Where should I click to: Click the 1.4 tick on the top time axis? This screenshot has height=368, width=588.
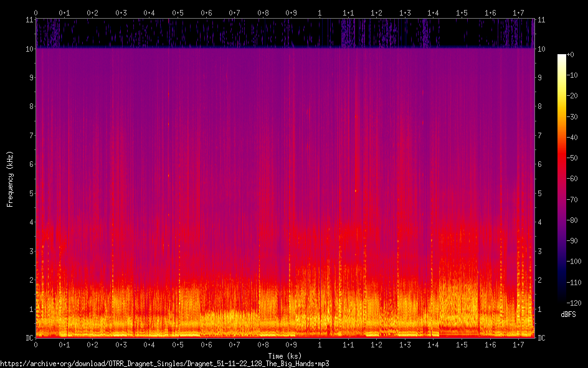pyautogui.click(x=433, y=12)
